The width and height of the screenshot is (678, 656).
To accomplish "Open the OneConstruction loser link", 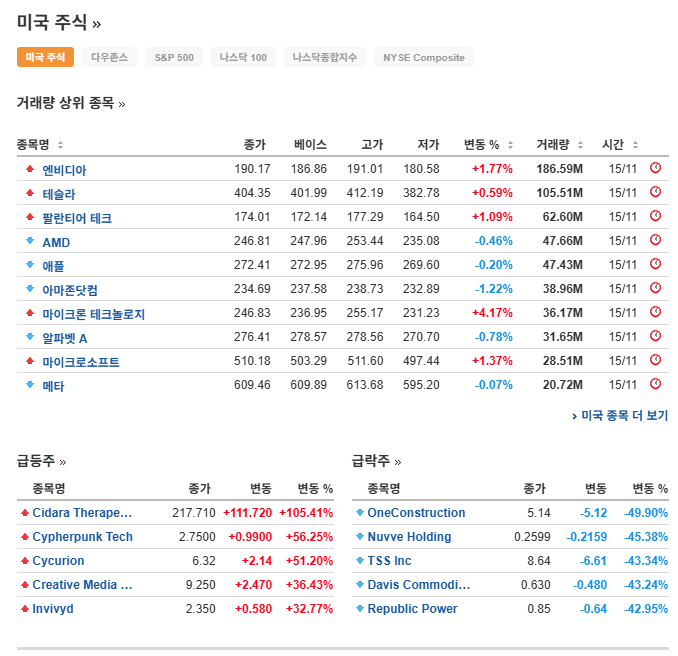I will 416,512.
